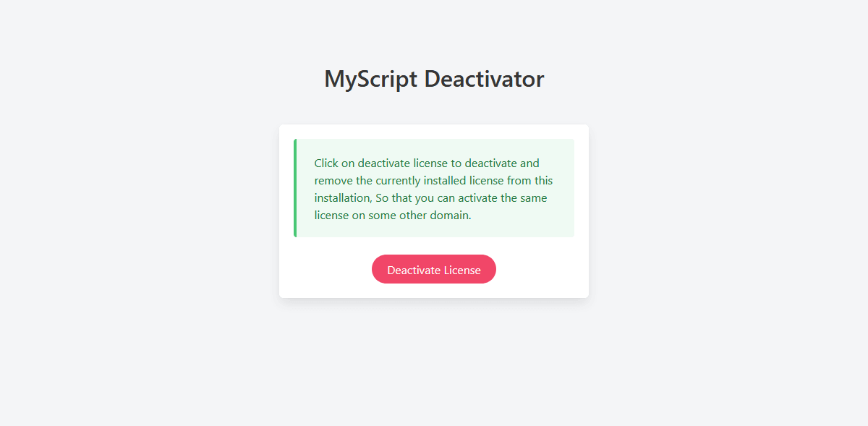
Task: Click the word "Deactivate" on the pink button
Action: (414, 270)
